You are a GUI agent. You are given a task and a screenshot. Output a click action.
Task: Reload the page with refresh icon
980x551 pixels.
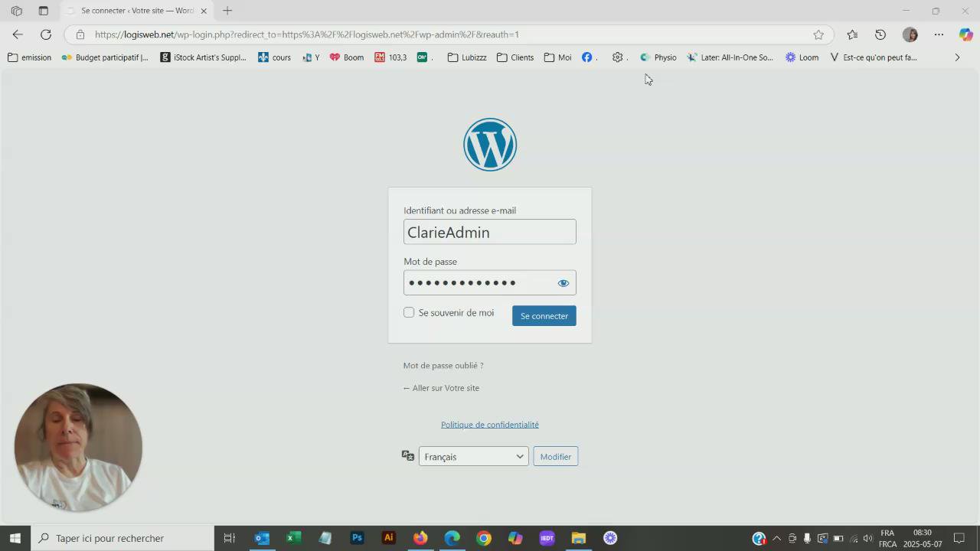46,34
